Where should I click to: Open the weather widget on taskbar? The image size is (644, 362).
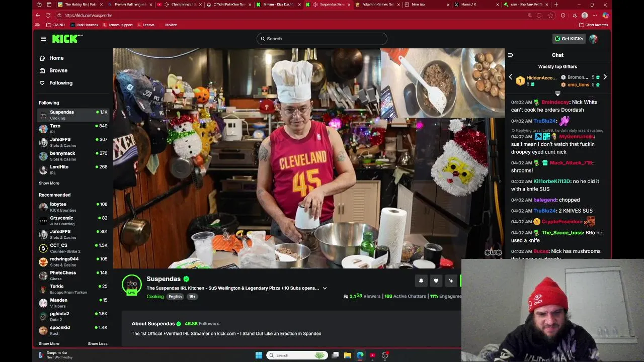coord(55,355)
